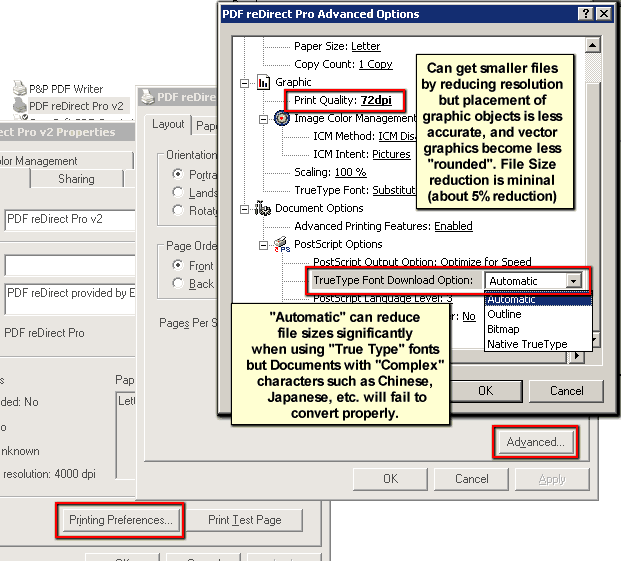This screenshot has width=621, height=561.
Task: Click the greyed-out Apply button
Action: coord(552,479)
